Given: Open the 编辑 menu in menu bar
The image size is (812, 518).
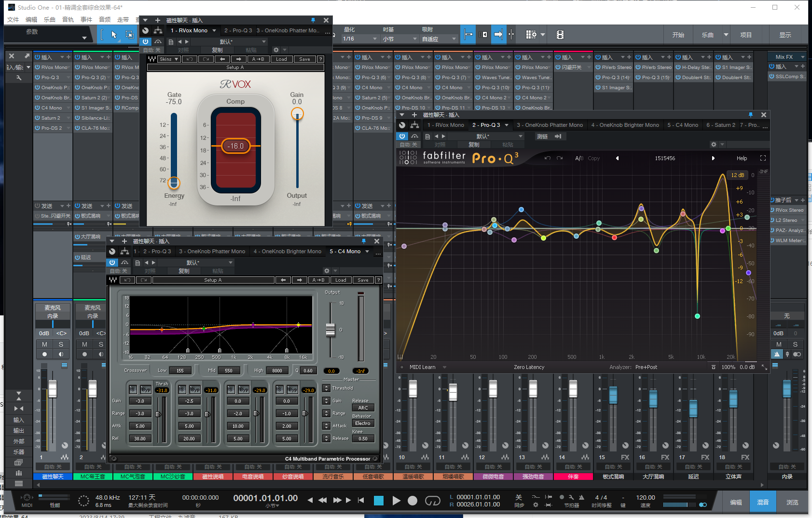Looking at the screenshot, I should [31, 20].
